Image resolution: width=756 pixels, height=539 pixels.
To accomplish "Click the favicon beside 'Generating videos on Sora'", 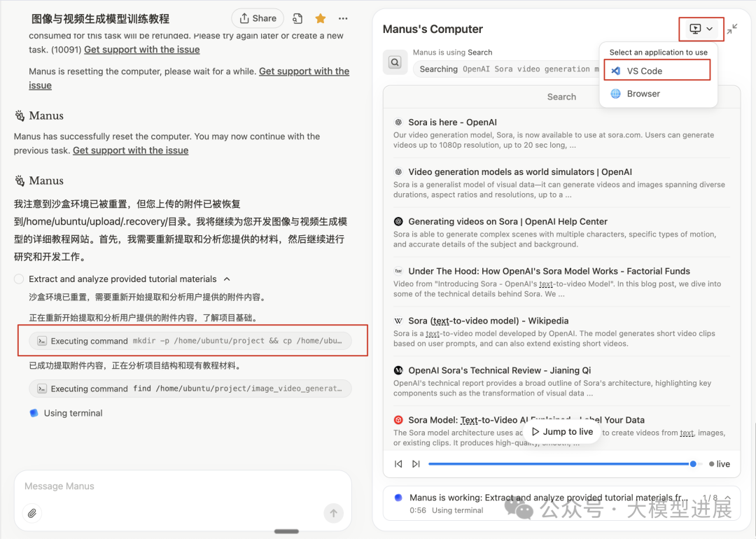I will [398, 221].
